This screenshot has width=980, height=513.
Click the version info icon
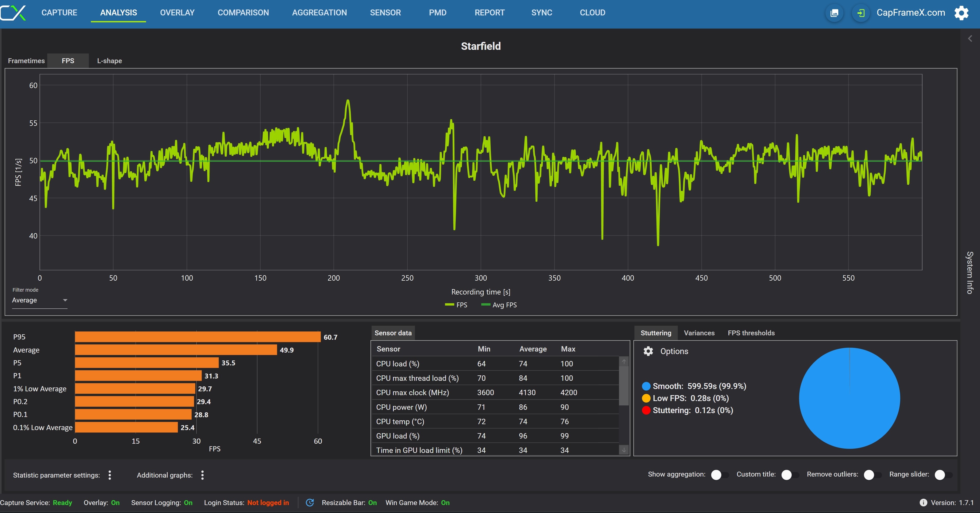click(923, 503)
